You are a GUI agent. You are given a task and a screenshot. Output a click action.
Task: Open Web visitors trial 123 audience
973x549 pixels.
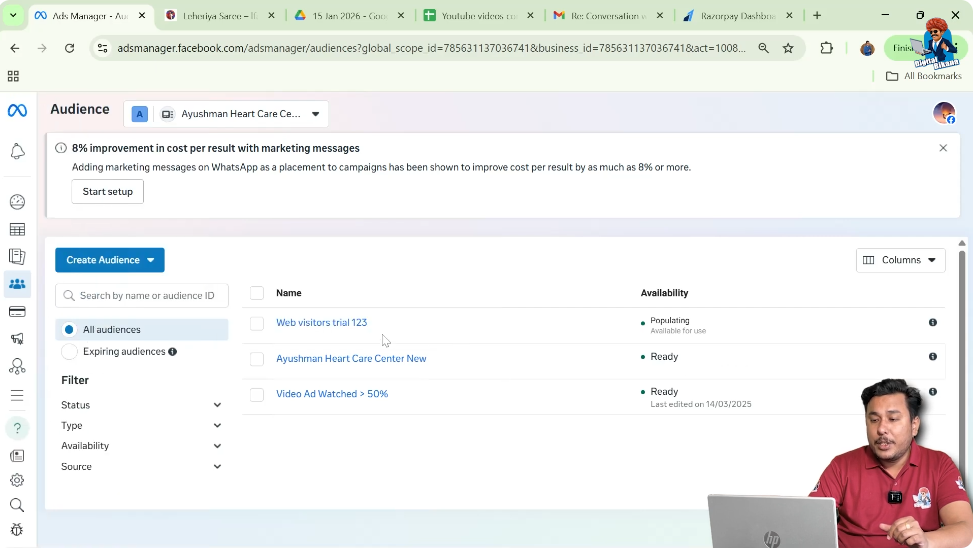pos(321,323)
